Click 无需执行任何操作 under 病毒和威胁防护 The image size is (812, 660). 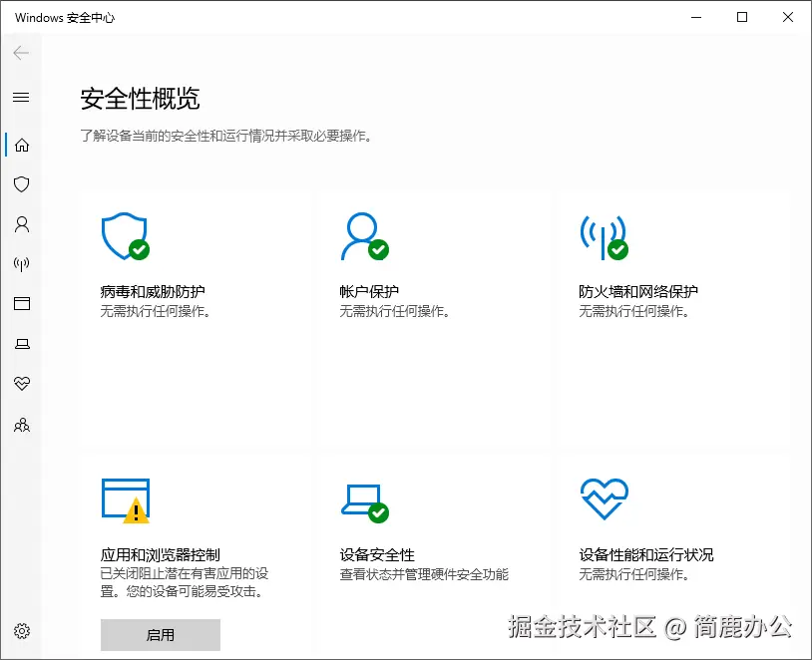coord(156,311)
